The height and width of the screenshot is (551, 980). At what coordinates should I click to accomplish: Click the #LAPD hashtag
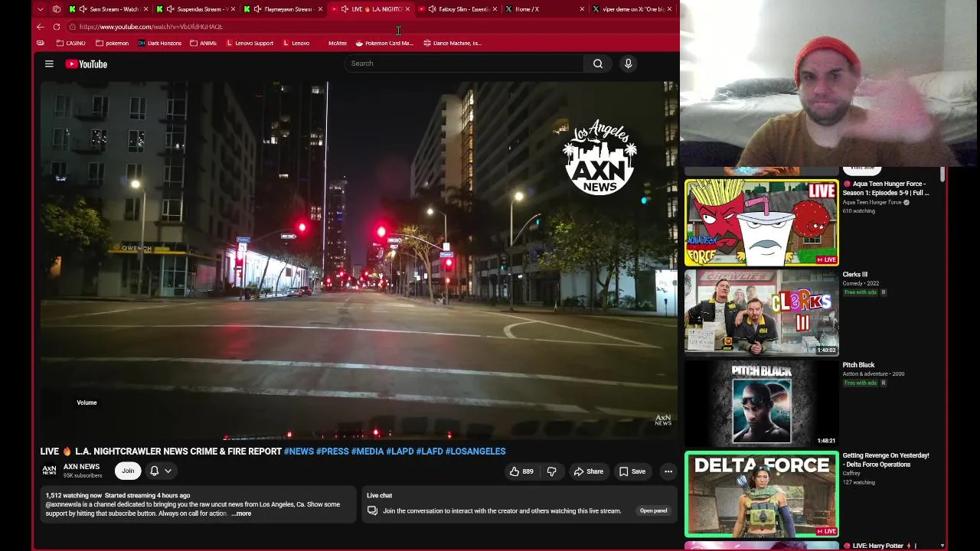point(400,452)
